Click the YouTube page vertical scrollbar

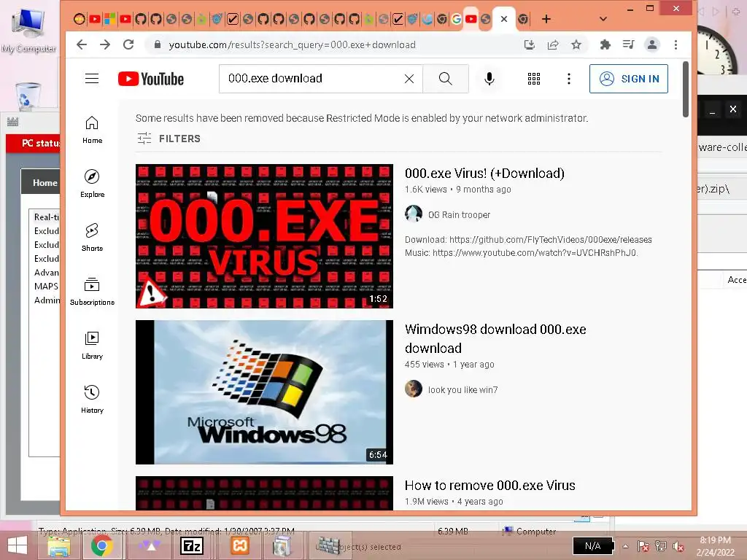click(x=686, y=89)
